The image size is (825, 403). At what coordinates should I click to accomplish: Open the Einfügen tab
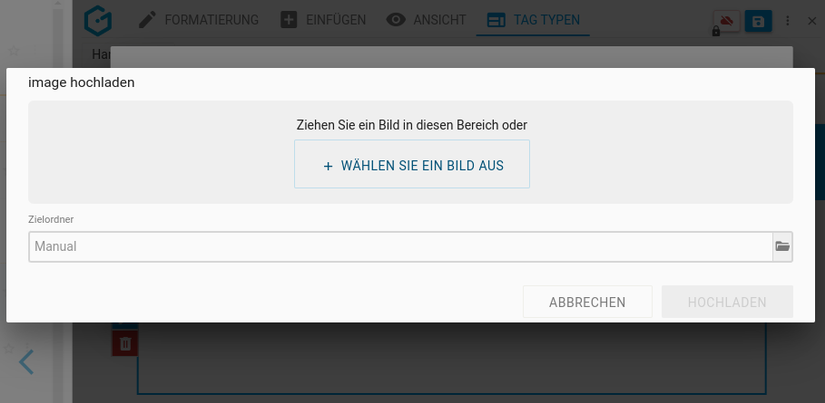323,21
